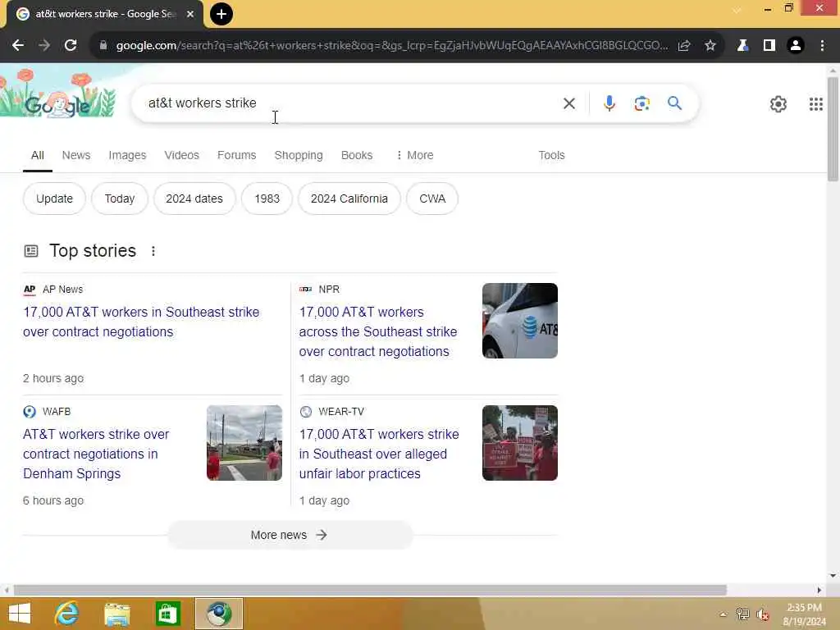Open the Windows Start menu

20,614
